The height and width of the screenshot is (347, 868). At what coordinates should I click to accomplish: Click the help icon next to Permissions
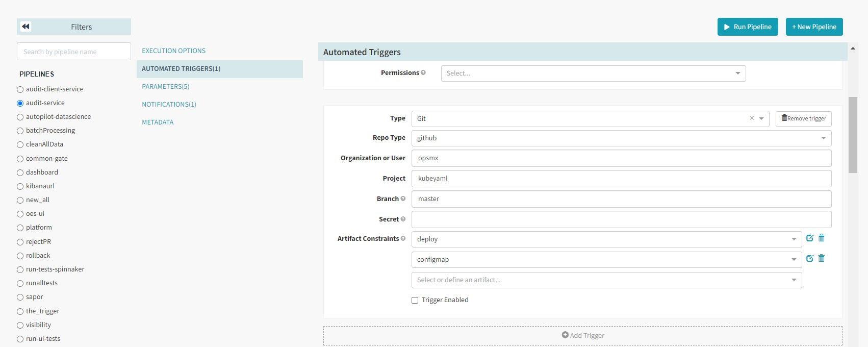pyautogui.click(x=423, y=73)
